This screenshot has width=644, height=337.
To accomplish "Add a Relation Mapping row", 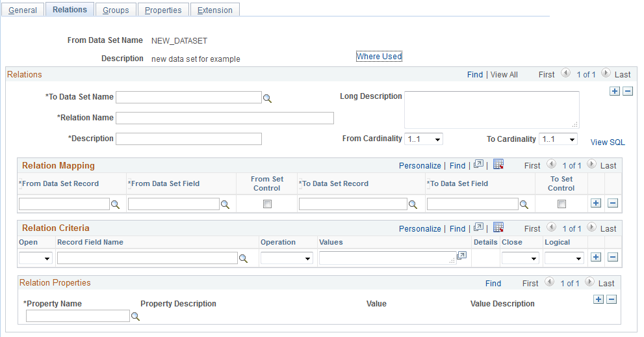I will click(596, 203).
